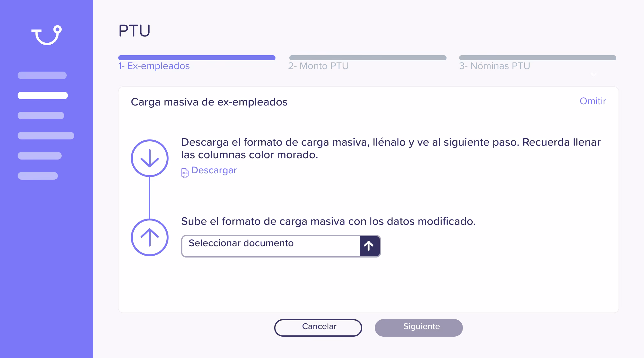Click the large upload arrow circle icon
This screenshot has width=644, height=358.
click(x=150, y=237)
